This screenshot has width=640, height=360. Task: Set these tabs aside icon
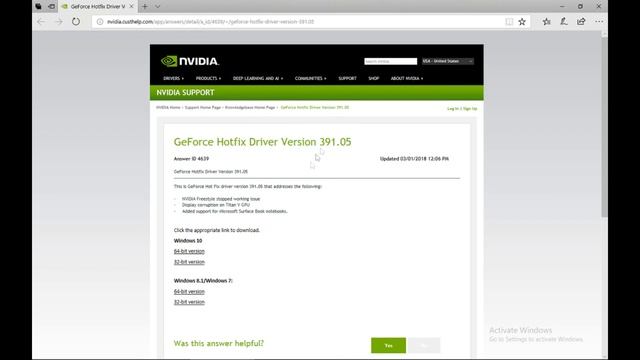pyautogui.click(x=51, y=7)
